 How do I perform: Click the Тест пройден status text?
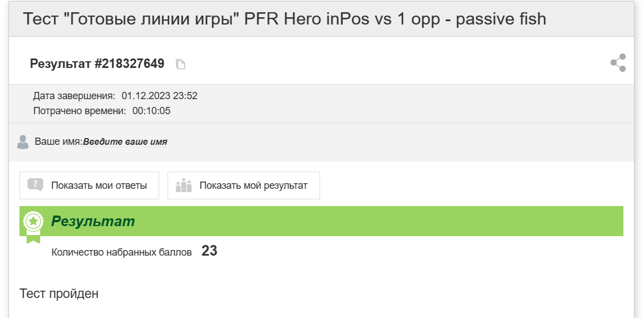(x=59, y=293)
